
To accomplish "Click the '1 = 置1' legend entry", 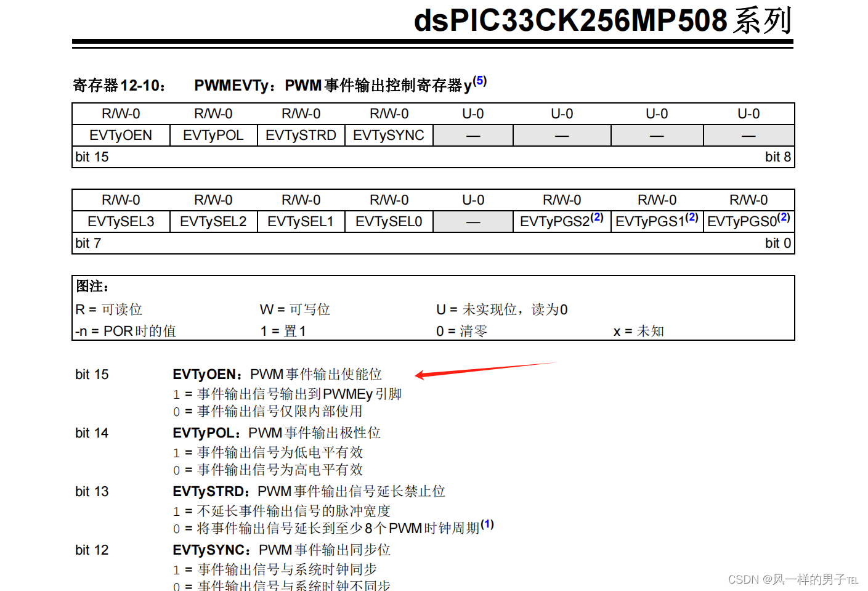I will (x=283, y=331).
